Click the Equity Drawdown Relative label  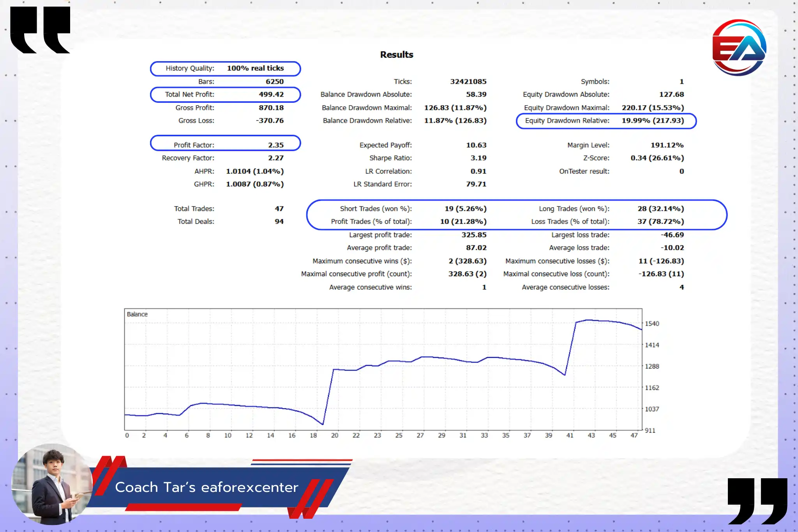tap(567, 120)
